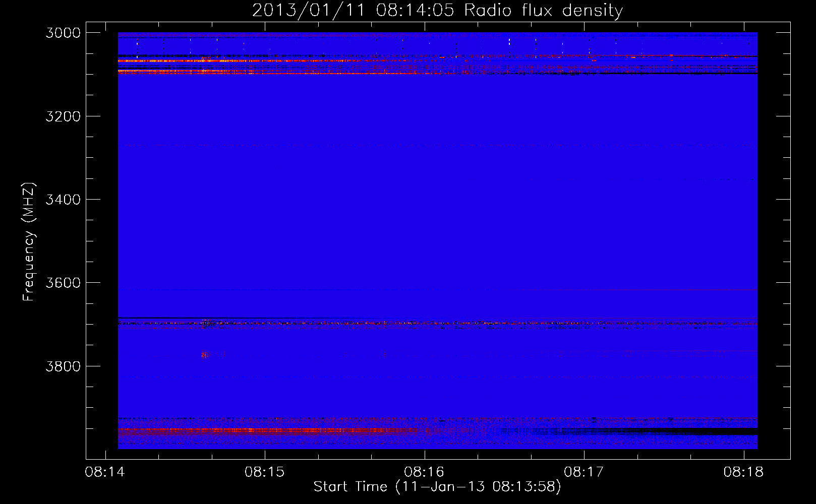Click the 08:17 time tick label
The image size is (816, 504).
[584, 472]
